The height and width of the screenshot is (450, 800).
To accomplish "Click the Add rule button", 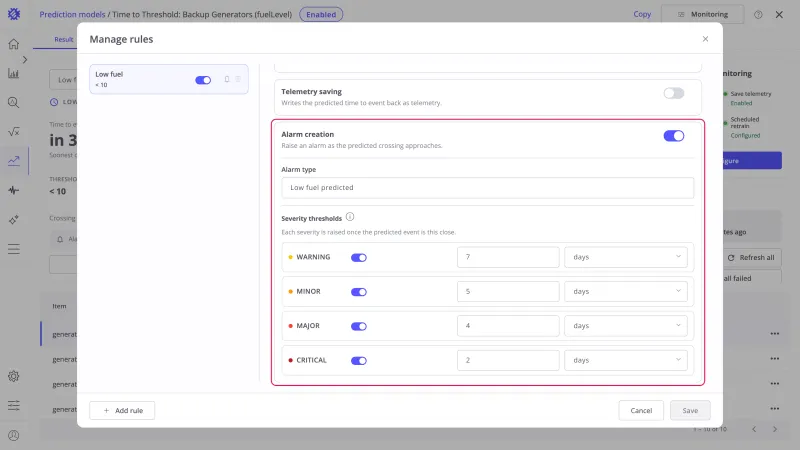I will [122, 410].
